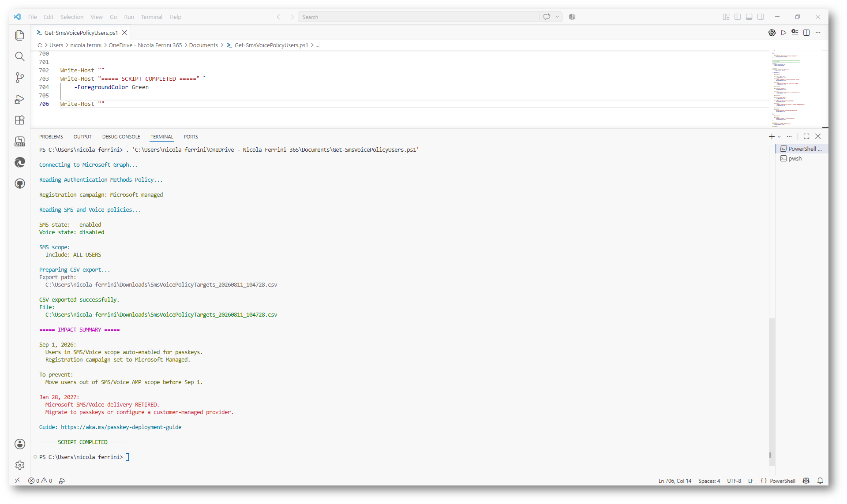Open the Source Control view
The image size is (847, 504).
(20, 78)
